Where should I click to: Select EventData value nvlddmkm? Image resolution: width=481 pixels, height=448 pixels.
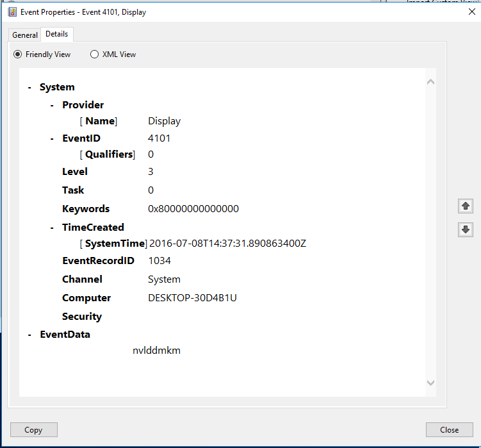pos(156,351)
